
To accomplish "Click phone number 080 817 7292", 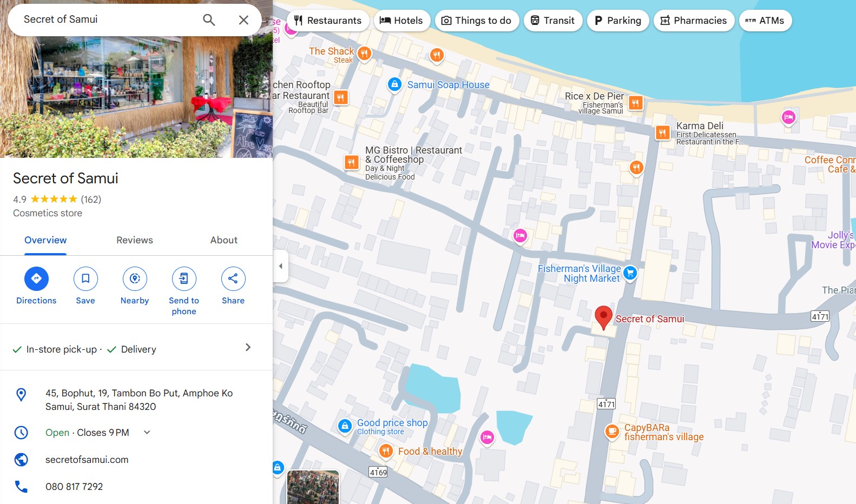I will [x=74, y=487].
